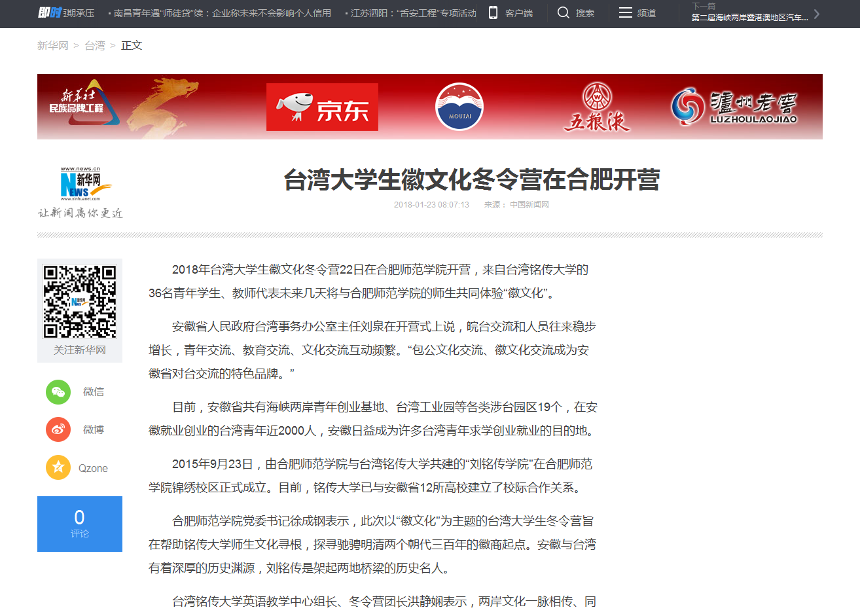This screenshot has height=616, width=860.
Task: Open the 0 评论 comments button
Action: tap(80, 524)
